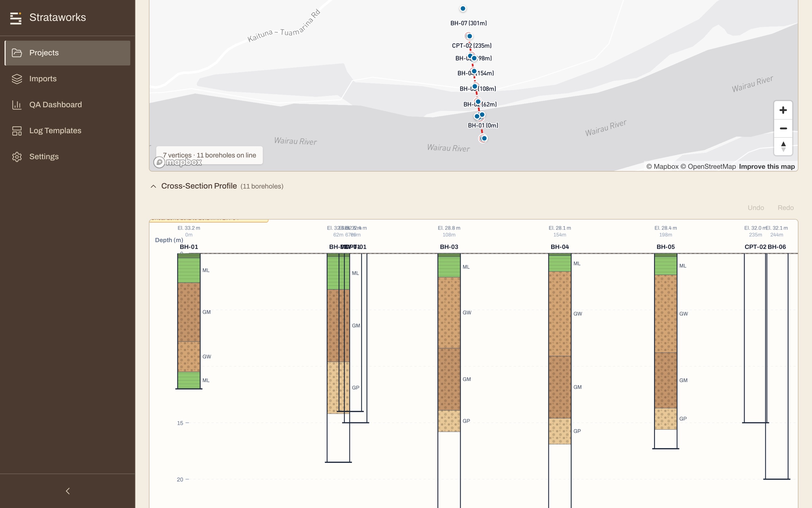
Task: Click the 'Depth (m)' axis label
Action: (x=169, y=240)
